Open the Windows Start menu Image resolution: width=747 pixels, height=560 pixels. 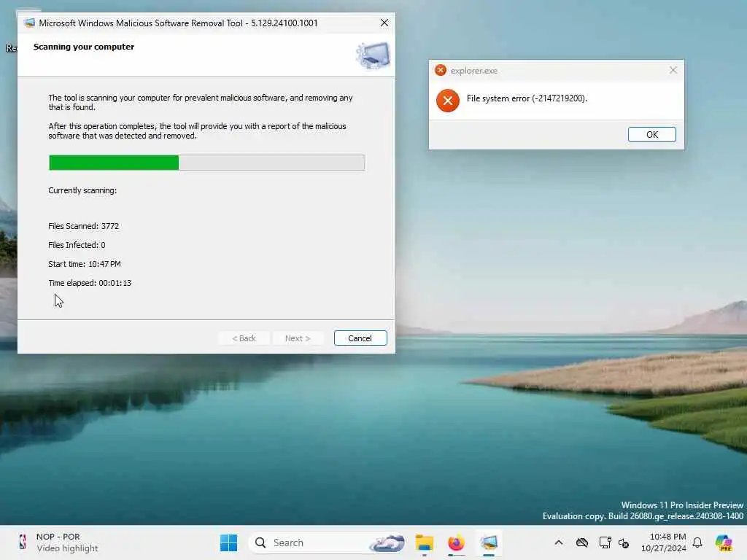coord(228,542)
